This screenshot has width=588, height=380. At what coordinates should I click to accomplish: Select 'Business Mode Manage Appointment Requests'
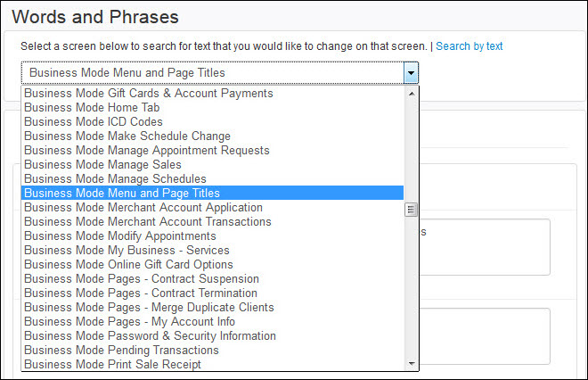coord(147,150)
